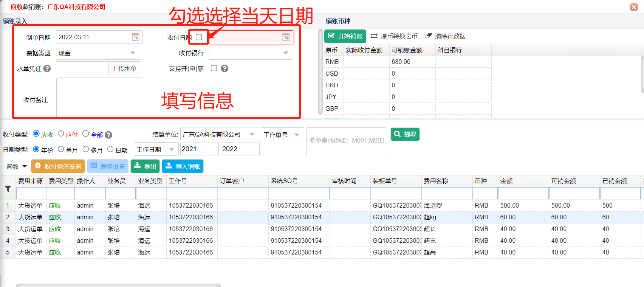Click the 提取 search button
Viewport: 644px width, 287px height.
tap(405, 134)
